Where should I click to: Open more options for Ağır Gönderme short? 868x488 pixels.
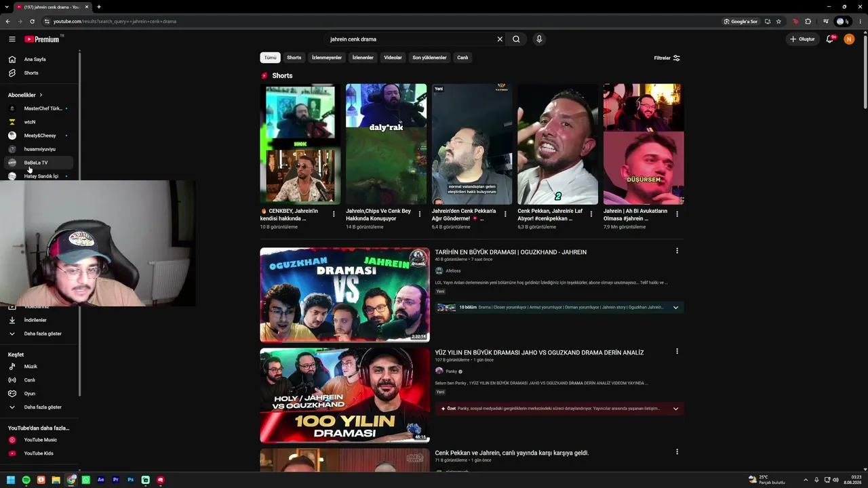click(505, 214)
